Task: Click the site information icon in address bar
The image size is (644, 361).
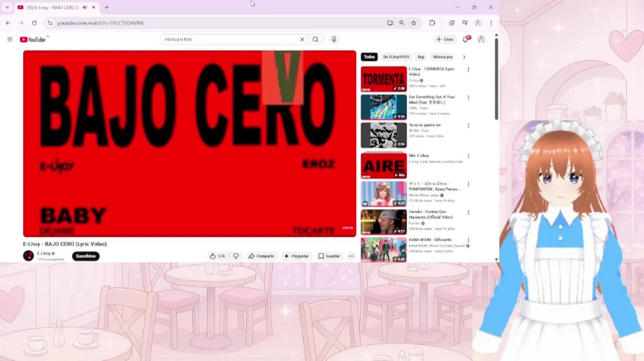Action: (49, 23)
